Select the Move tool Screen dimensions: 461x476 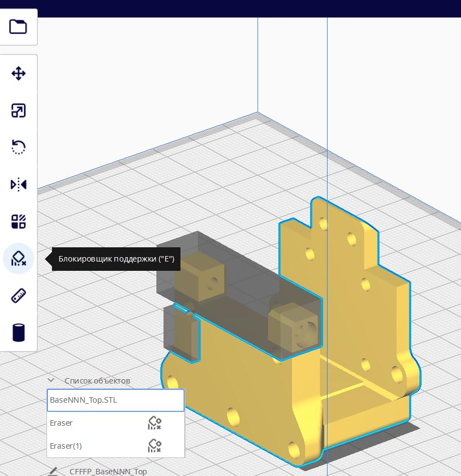[19, 74]
